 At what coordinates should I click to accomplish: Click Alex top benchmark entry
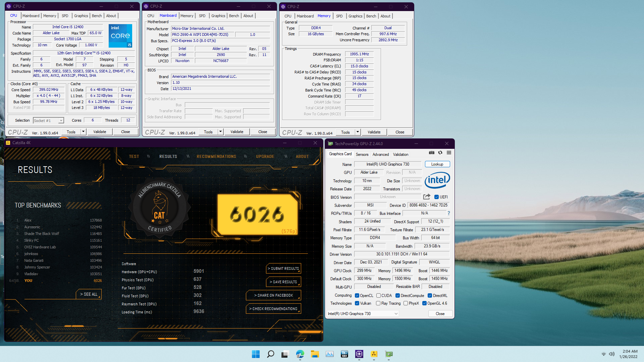(x=59, y=220)
